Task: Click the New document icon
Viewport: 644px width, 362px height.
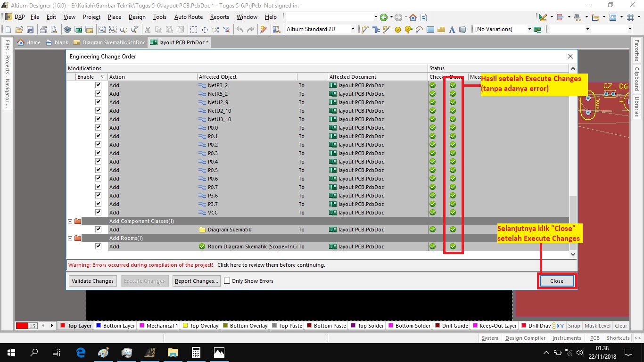Action: coord(8,30)
